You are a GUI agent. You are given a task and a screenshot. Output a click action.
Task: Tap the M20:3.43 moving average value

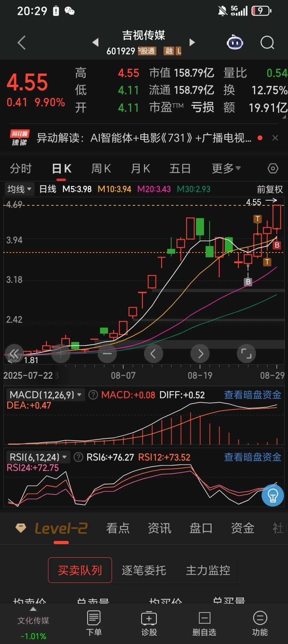tap(154, 189)
